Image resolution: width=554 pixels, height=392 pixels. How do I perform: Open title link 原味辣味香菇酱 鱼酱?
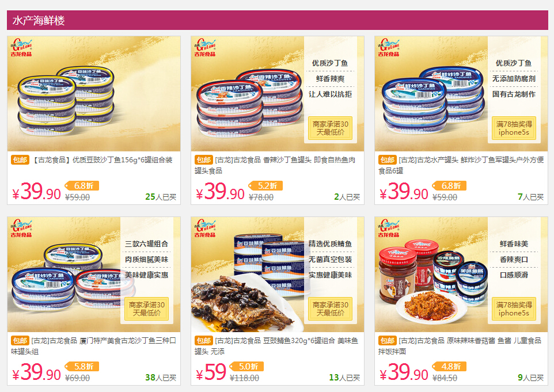[x=460, y=346]
